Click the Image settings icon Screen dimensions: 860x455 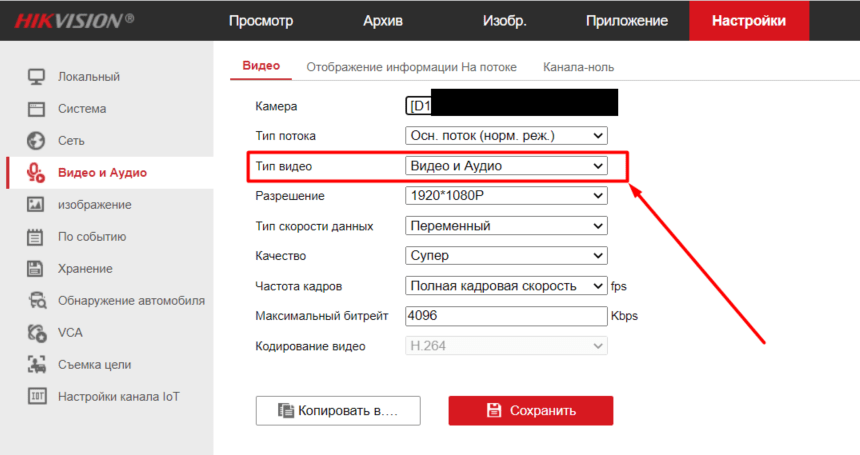tap(37, 205)
